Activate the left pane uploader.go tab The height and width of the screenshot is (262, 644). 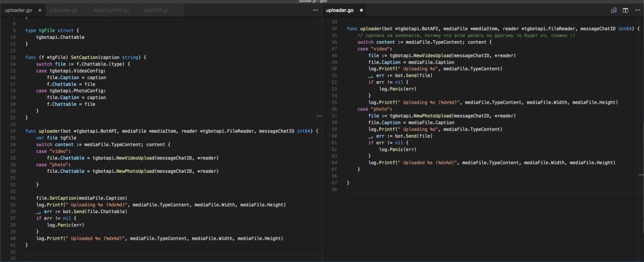(x=19, y=10)
